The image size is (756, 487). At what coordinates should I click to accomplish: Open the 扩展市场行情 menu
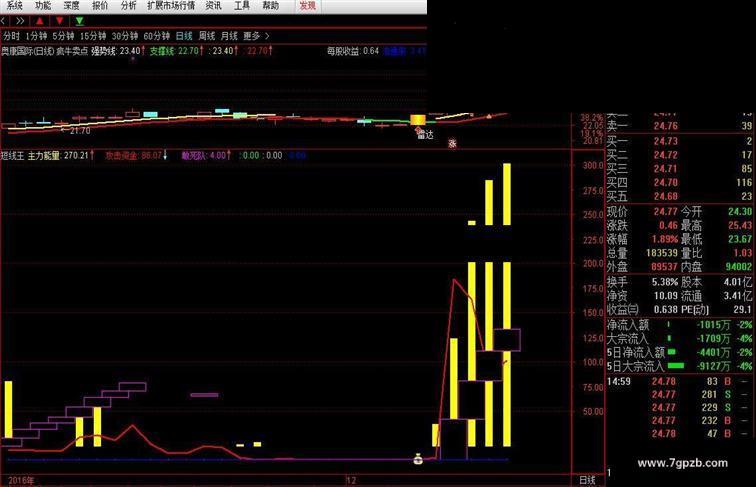coord(171,6)
